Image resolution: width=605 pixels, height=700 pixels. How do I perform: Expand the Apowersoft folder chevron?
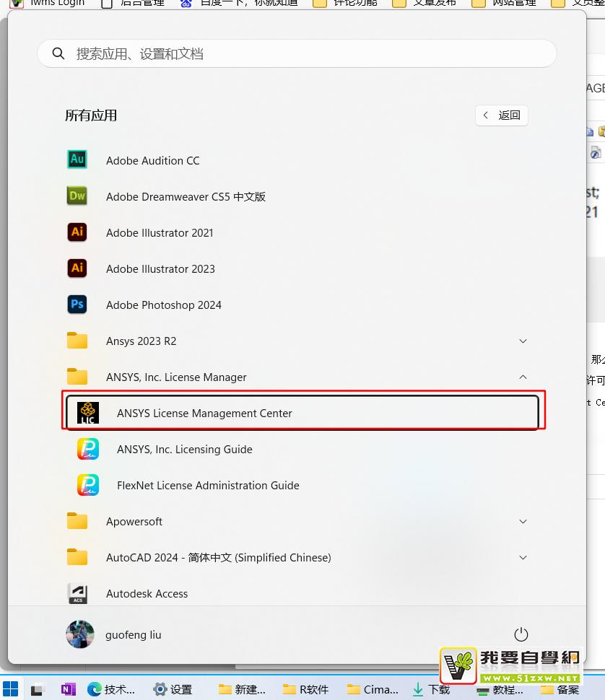523,521
